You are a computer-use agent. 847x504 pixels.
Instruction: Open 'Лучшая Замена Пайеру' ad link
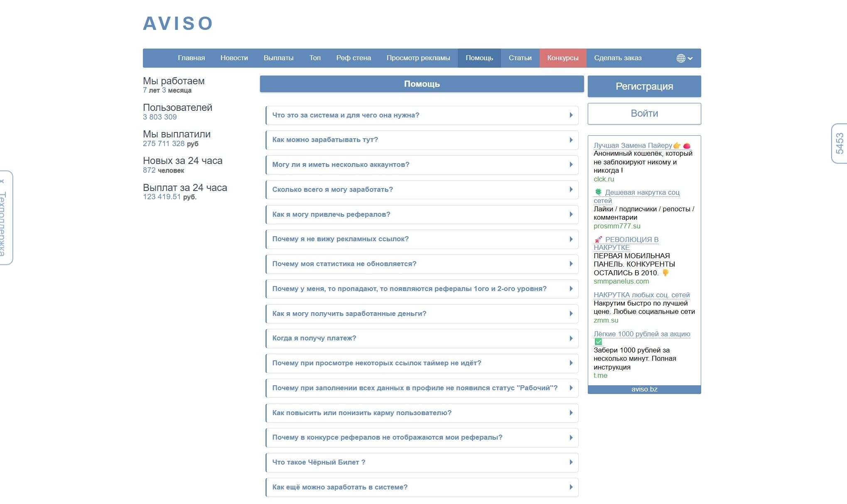coord(632,145)
